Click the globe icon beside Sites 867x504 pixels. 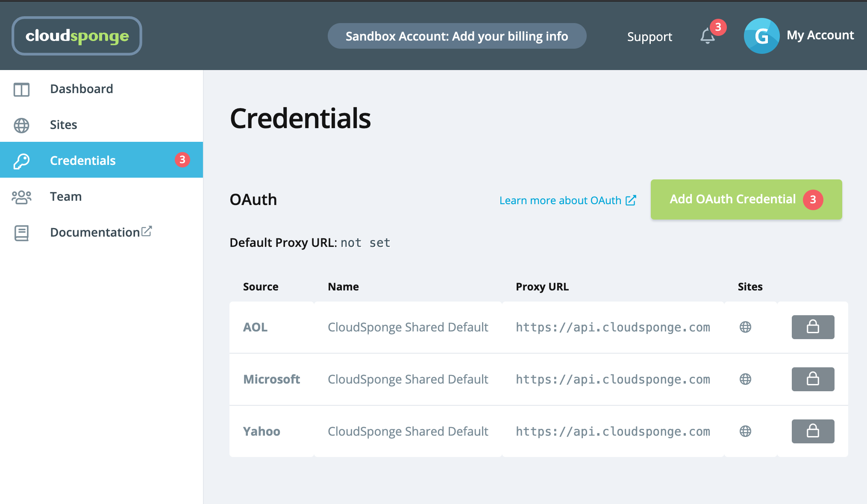21,125
